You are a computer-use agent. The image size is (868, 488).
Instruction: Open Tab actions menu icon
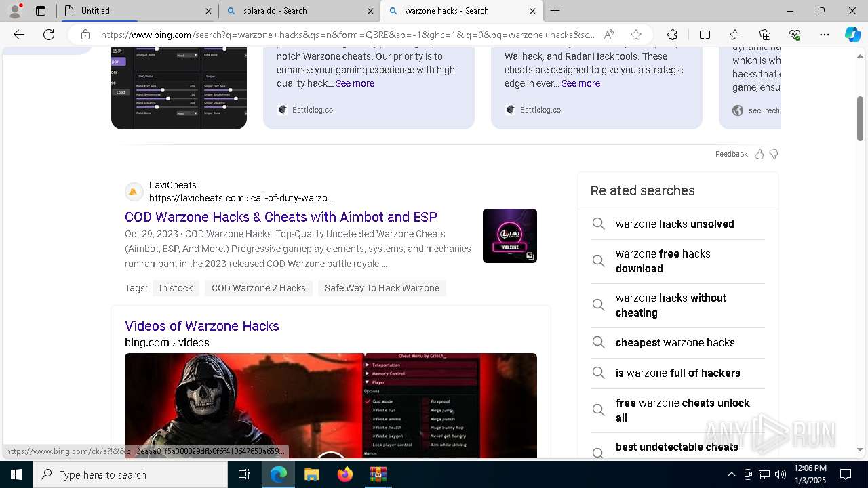point(41,11)
